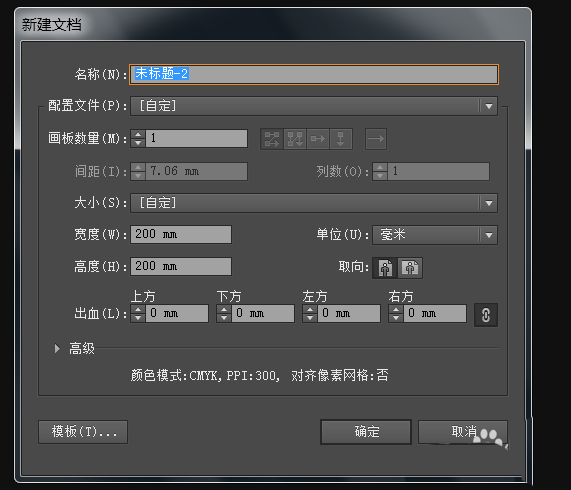The height and width of the screenshot is (490, 571).
Task: Click the 左方 left bleed field
Action: click(349, 313)
